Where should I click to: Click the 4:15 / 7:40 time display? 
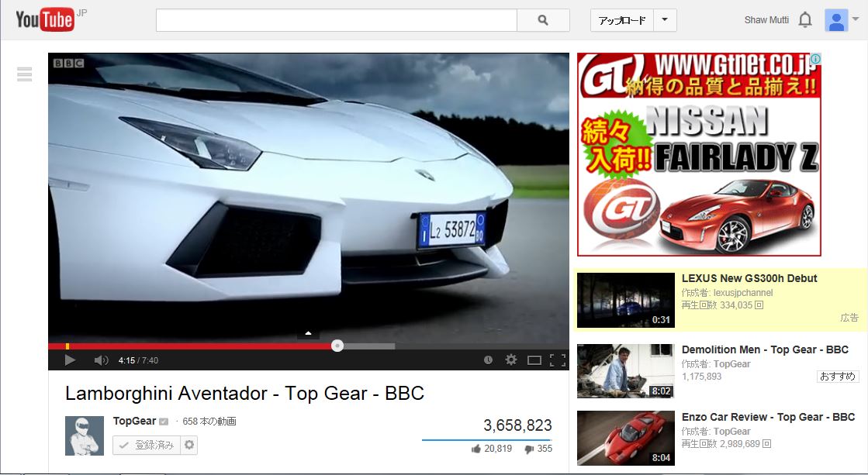(138, 360)
